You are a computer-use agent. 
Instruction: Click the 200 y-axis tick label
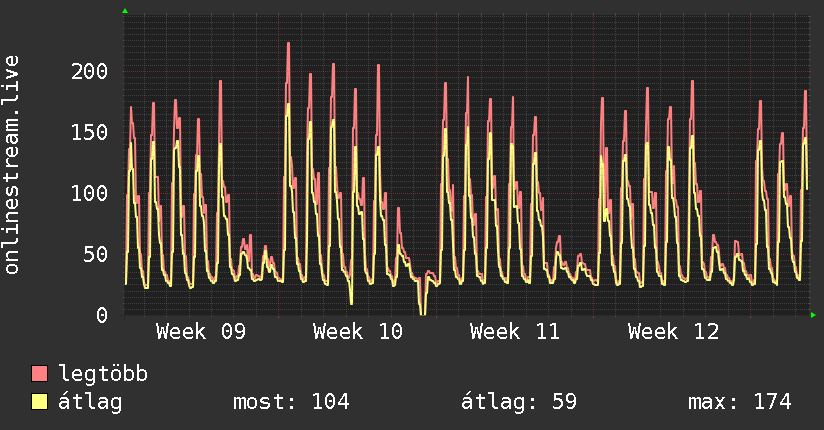89,71
